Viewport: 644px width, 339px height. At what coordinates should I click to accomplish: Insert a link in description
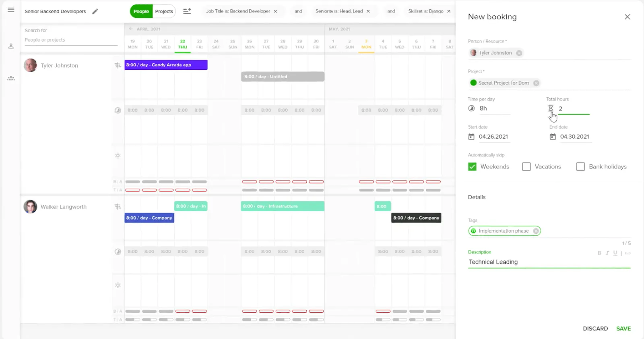pos(628,253)
